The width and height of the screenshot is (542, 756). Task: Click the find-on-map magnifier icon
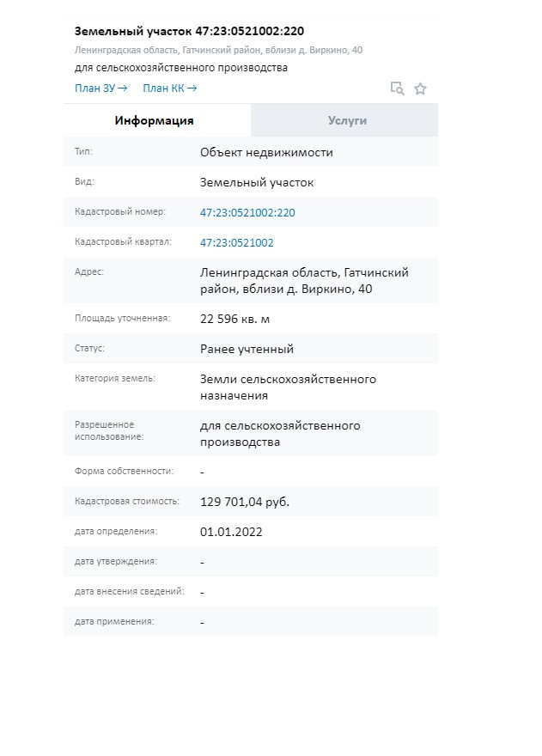click(397, 88)
